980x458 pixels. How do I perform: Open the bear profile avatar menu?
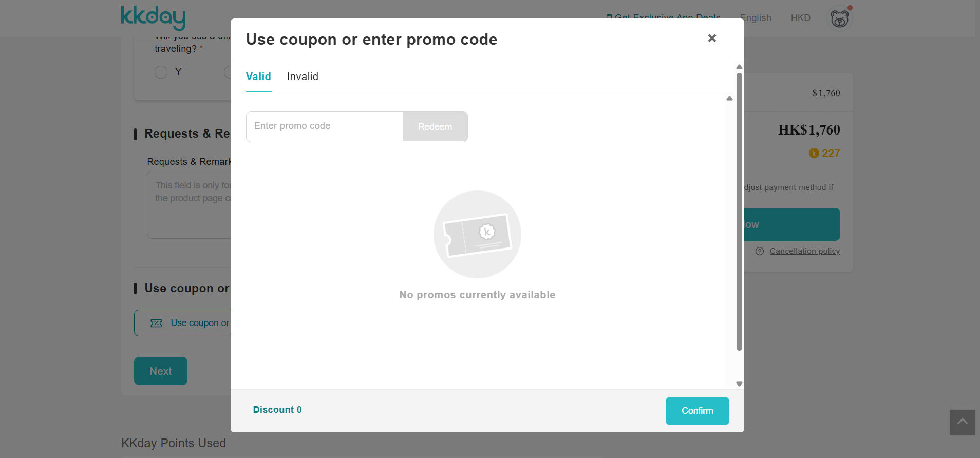(839, 19)
